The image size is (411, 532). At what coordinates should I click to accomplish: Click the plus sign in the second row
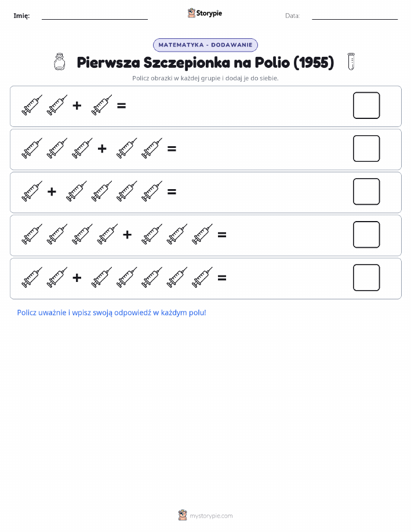pos(102,149)
